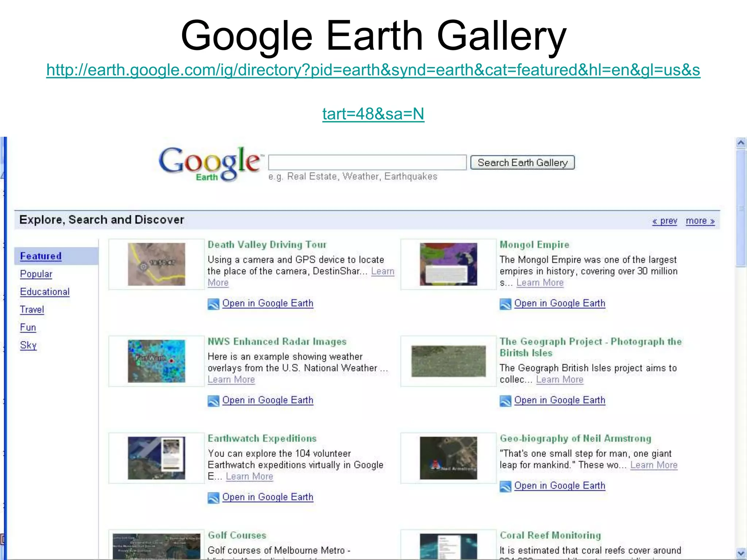Click the Mongol Empire title
This screenshot has width=747, height=560.
tap(534, 245)
